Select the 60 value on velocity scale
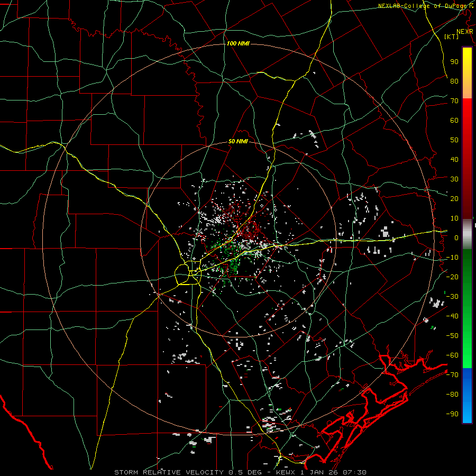 [x=454, y=121]
